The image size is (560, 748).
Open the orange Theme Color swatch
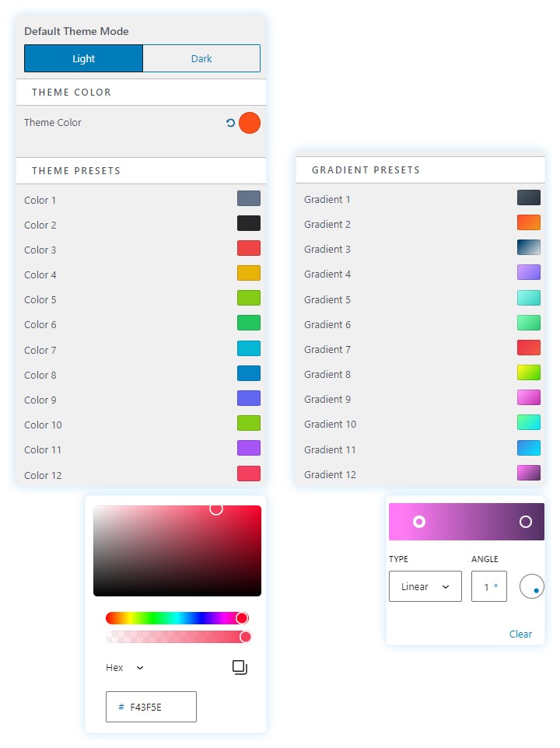tap(249, 123)
